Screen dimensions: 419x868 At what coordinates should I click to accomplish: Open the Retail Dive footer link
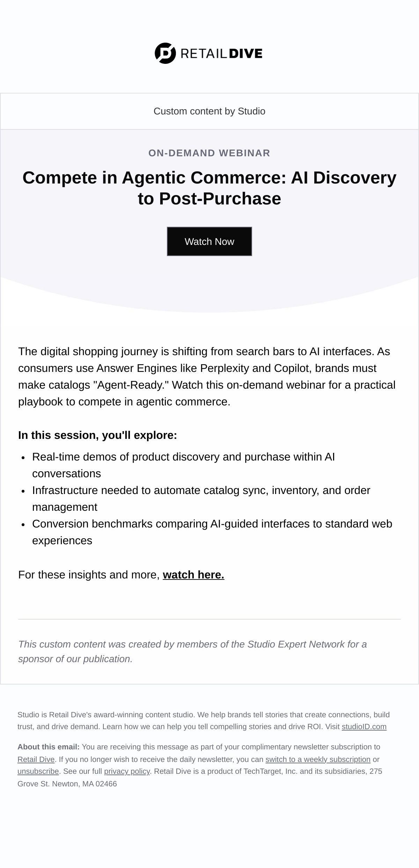[36, 759]
